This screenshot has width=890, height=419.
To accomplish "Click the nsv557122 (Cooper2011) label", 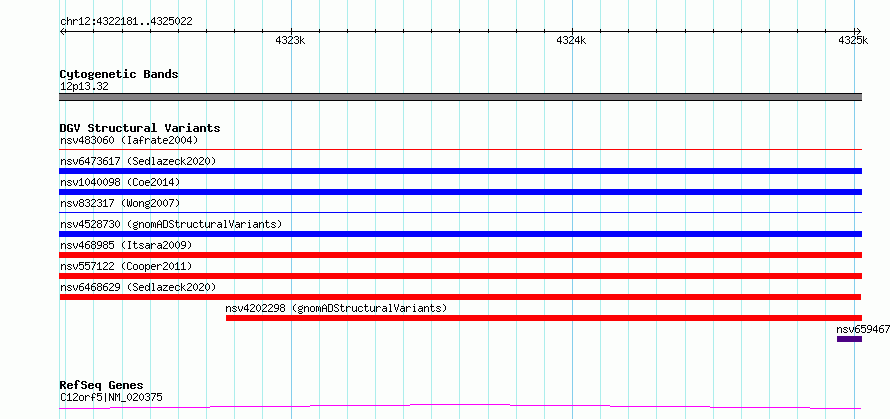I will point(126,266).
